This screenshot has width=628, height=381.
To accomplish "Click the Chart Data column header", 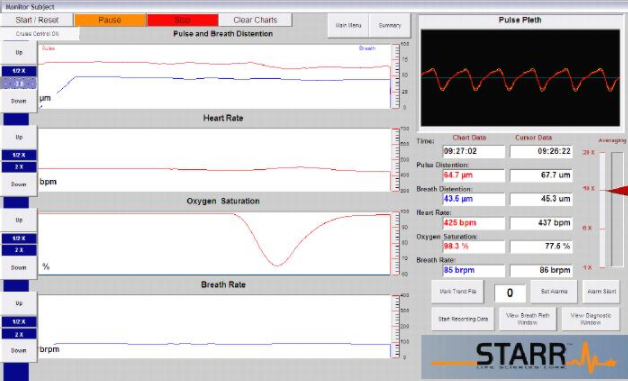I will tap(469, 137).
